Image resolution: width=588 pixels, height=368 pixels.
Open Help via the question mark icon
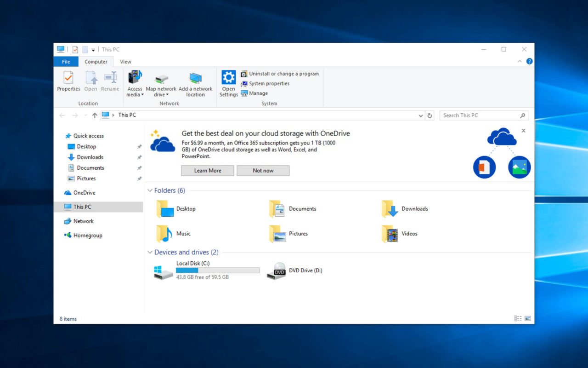[x=529, y=61]
